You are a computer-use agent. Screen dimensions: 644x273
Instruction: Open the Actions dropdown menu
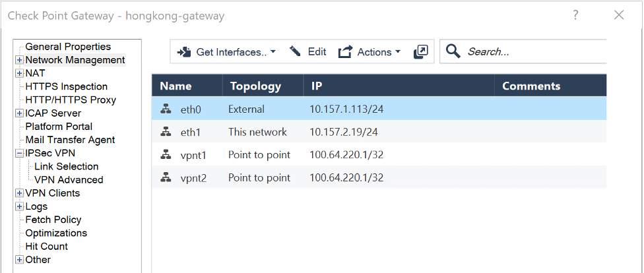[369, 52]
